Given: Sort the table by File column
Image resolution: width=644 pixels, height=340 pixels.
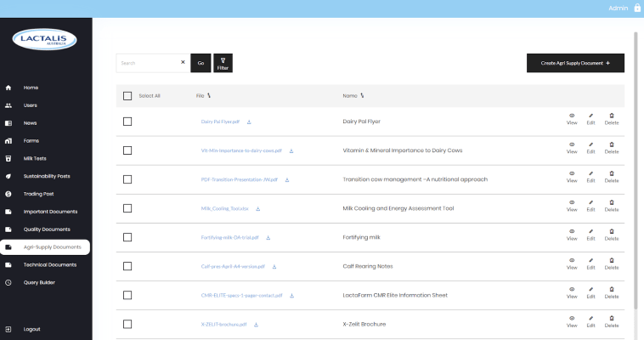Looking at the screenshot, I should coord(209,95).
